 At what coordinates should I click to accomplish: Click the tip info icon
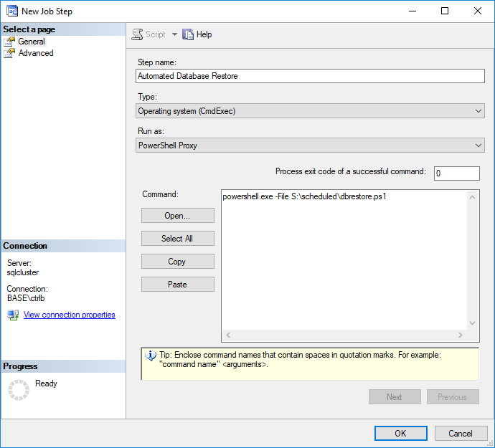tap(151, 356)
